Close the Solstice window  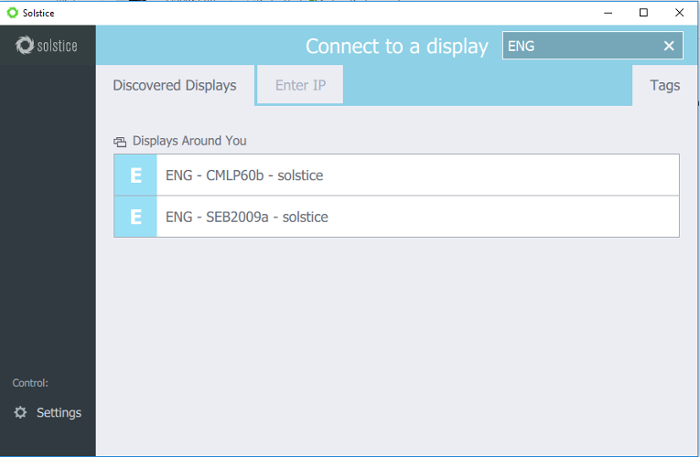[679, 13]
